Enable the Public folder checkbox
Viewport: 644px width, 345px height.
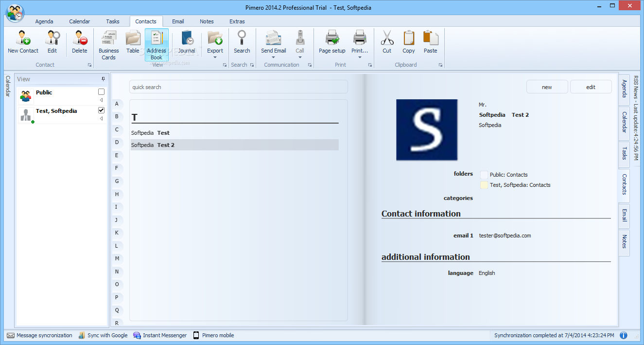[101, 92]
